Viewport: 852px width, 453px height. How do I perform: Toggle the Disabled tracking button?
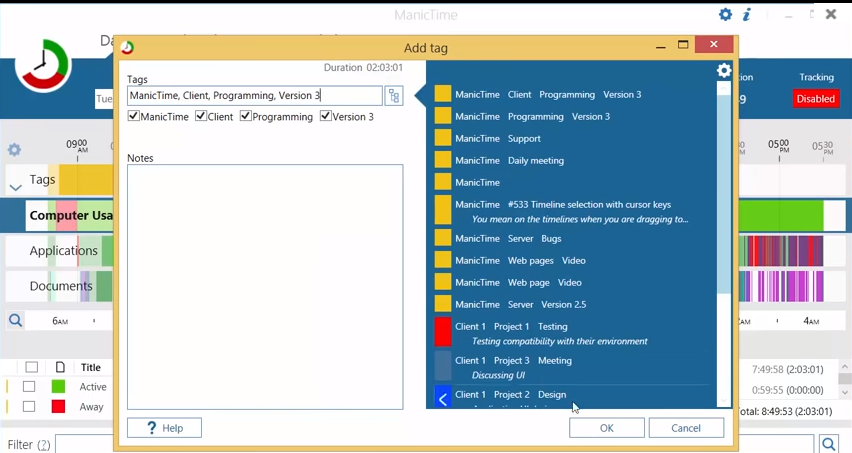[x=816, y=99]
